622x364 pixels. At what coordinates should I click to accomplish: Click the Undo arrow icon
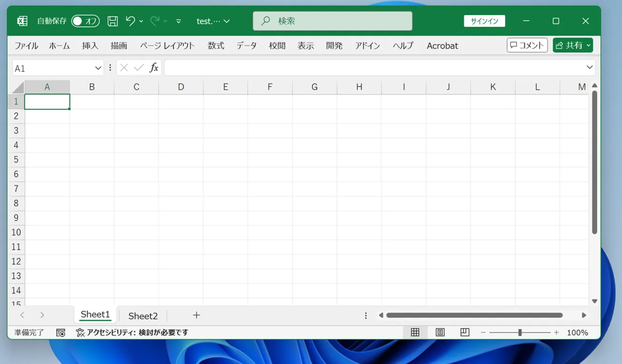pyautogui.click(x=130, y=21)
